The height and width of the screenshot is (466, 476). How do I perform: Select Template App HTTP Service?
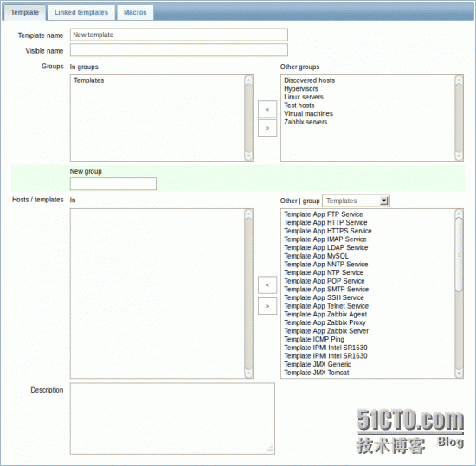coord(325,222)
